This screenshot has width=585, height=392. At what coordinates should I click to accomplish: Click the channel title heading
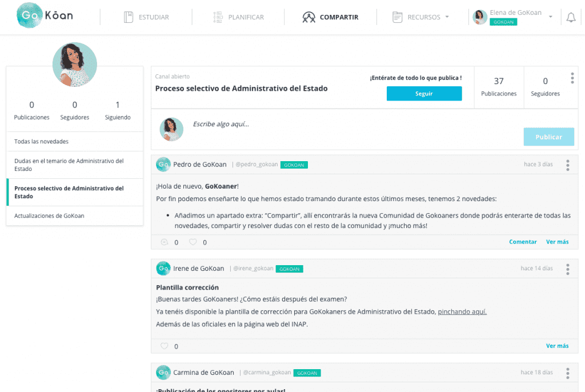click(x=242, y=89)
